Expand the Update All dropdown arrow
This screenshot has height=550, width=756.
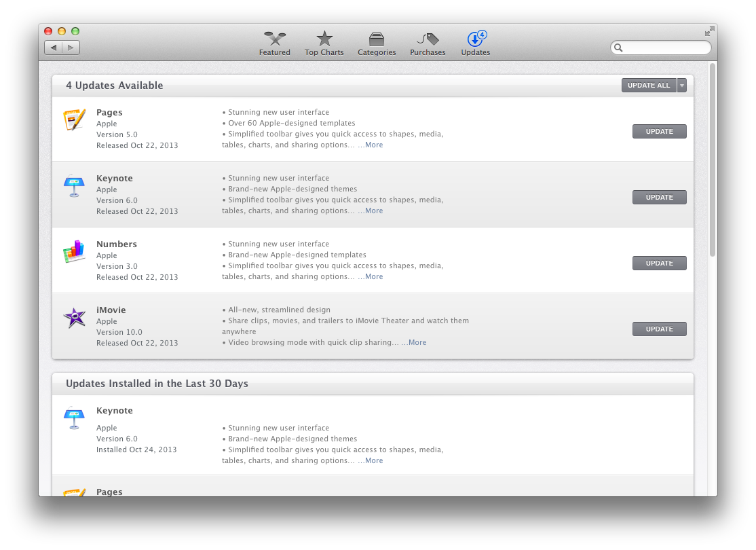tap(682, 86)
